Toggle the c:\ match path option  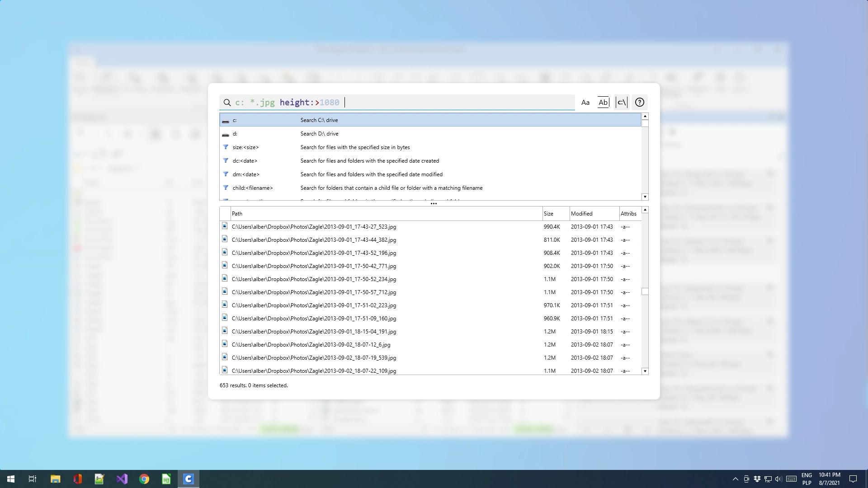pyautogui.click(x=622, y=103)
